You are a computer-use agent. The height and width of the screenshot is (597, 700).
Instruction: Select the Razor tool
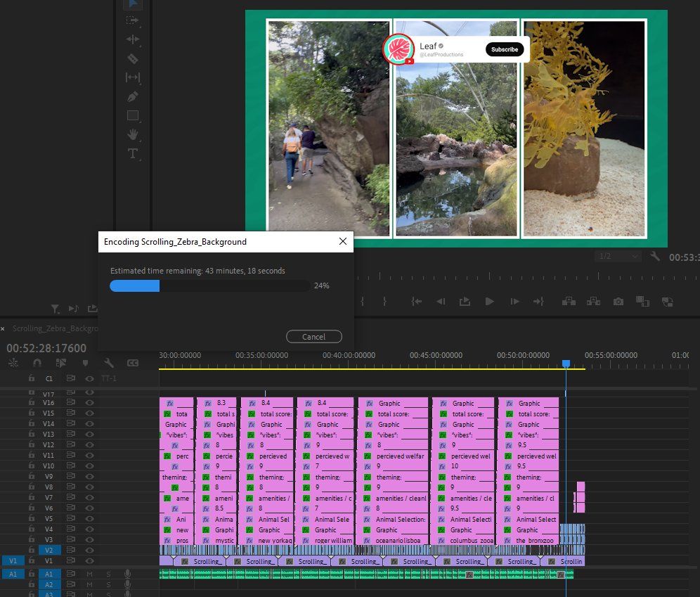point(132,58)
